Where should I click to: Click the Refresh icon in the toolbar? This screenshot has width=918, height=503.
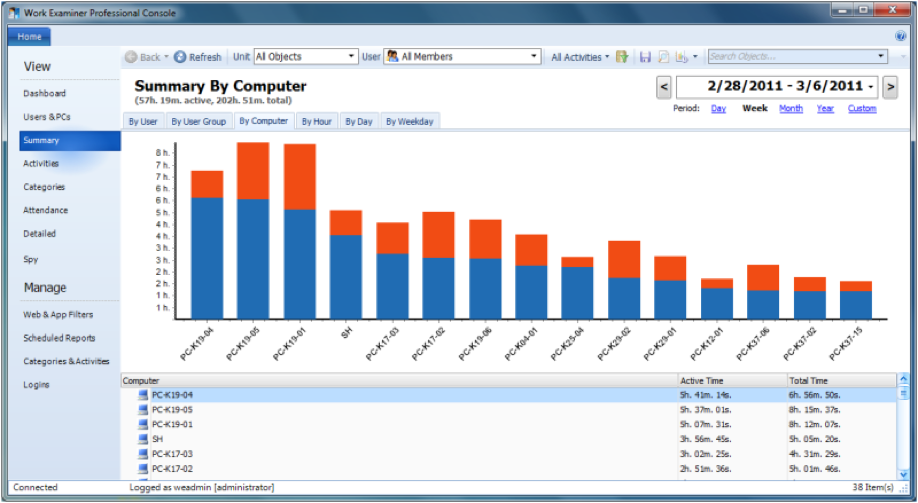[180, 57]
